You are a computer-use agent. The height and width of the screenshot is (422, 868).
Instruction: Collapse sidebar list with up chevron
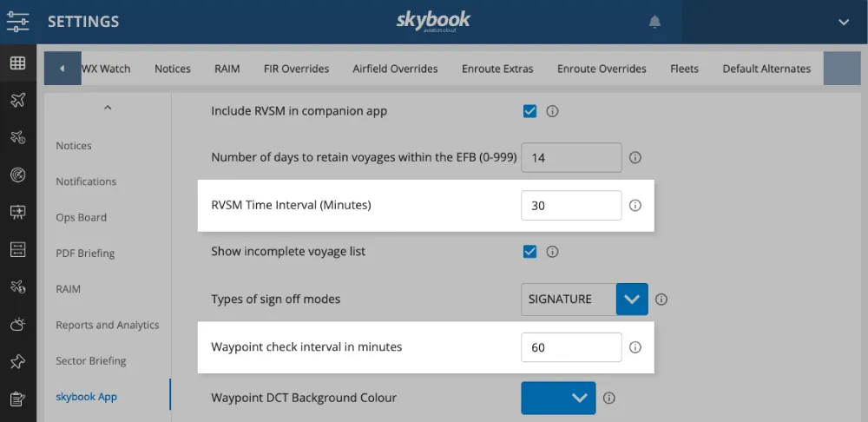point(108,108)
